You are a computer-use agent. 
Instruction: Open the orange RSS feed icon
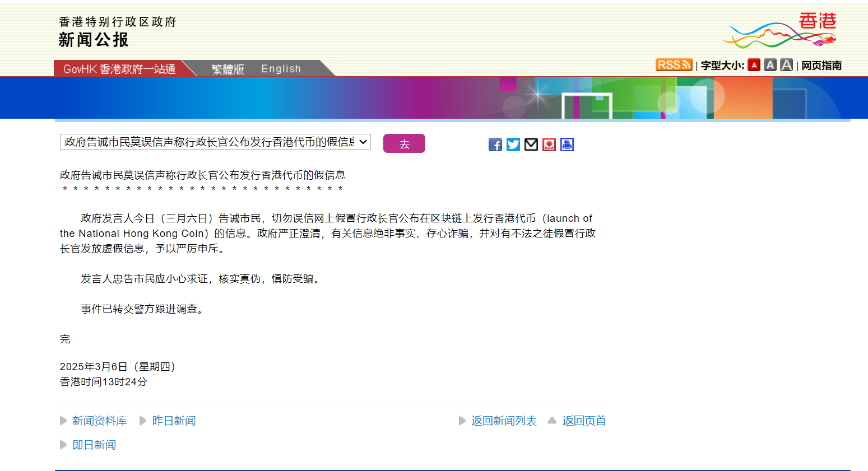click(674, 65)
